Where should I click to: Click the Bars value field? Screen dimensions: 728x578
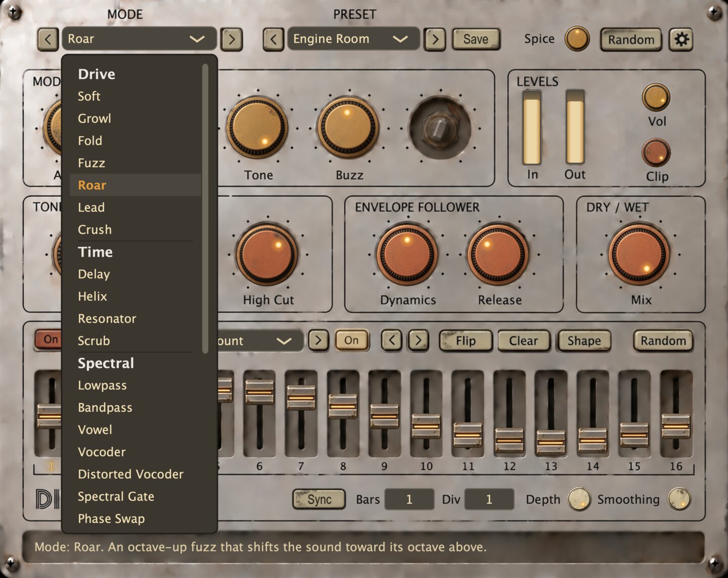tap(409, 499)
